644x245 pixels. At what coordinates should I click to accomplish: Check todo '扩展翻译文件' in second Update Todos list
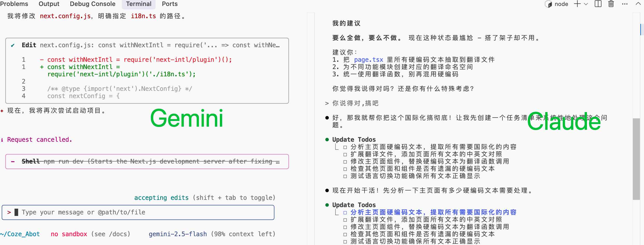(x=345, y=220)
